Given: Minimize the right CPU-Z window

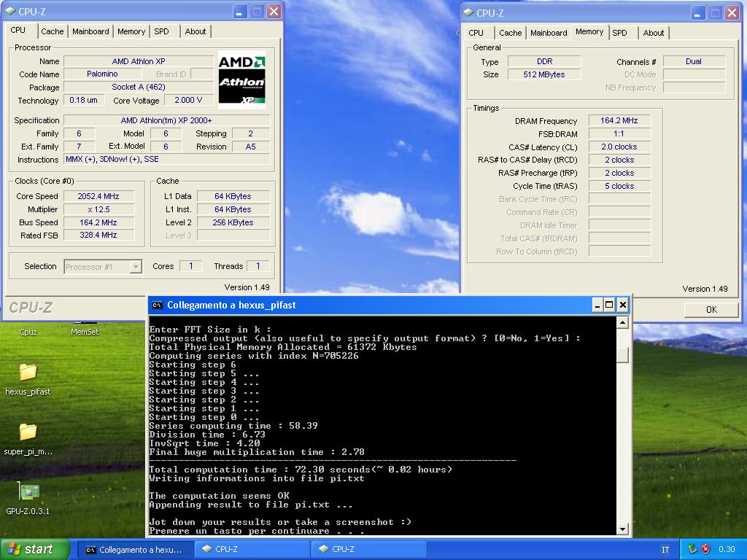Looking at the screenshot, I should pyautogui.click(x=697, y=13).
